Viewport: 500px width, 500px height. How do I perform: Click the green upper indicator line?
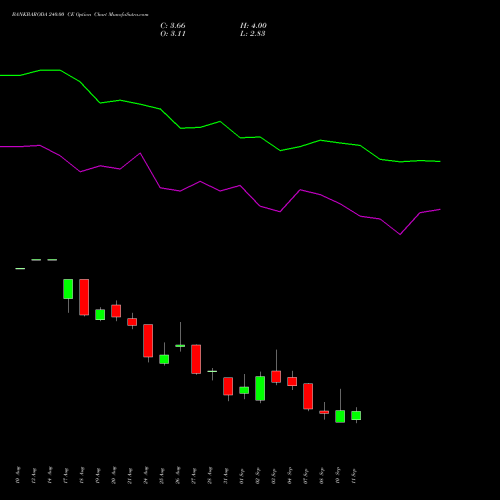(x=220, y=122)
